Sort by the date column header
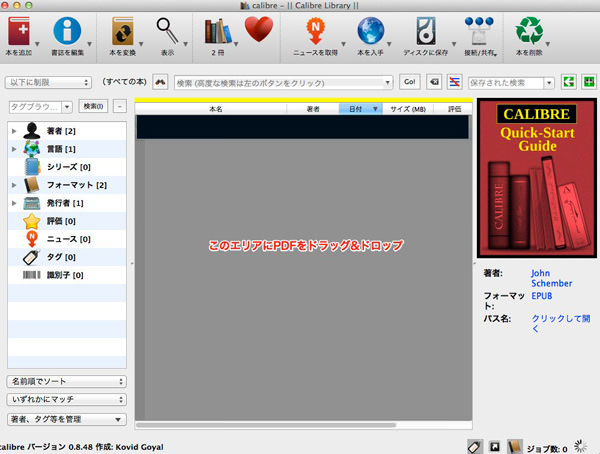The height and width of the screenshot is (454, 600). click(x=360, y=109)
